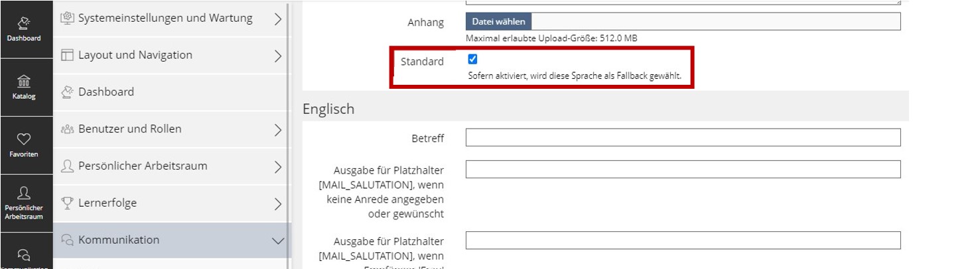Expand Systemeinstellungen und Wartung chevron

click(278, 19)
